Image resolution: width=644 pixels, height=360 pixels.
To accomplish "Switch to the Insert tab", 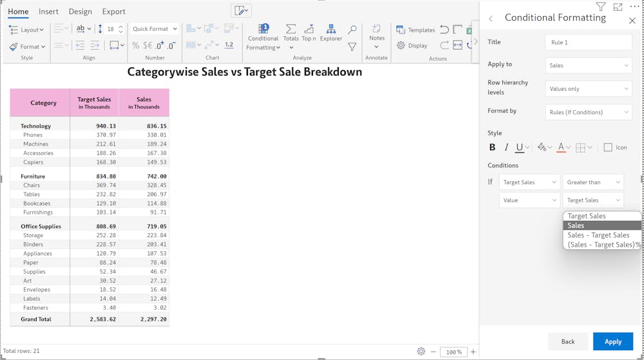I will (48, 12).
